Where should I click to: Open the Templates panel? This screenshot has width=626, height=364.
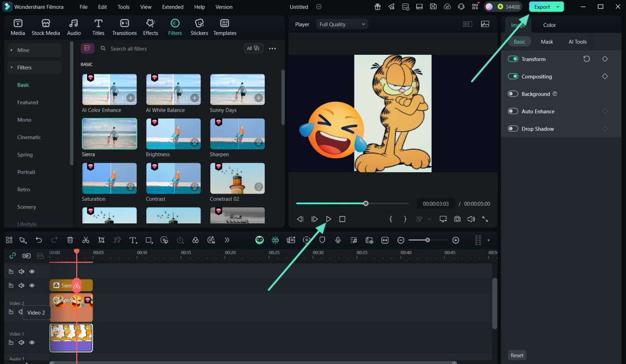point(225,27)
